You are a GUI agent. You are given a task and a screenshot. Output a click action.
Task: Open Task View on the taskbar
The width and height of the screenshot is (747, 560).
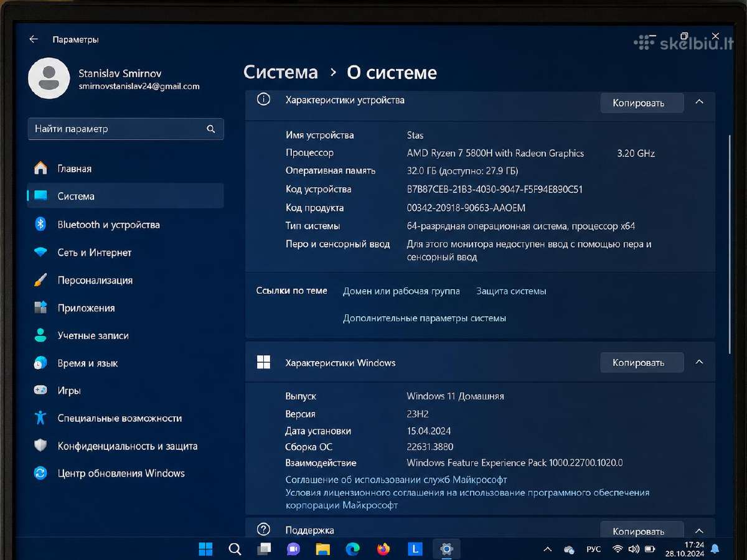click(264, 549)
